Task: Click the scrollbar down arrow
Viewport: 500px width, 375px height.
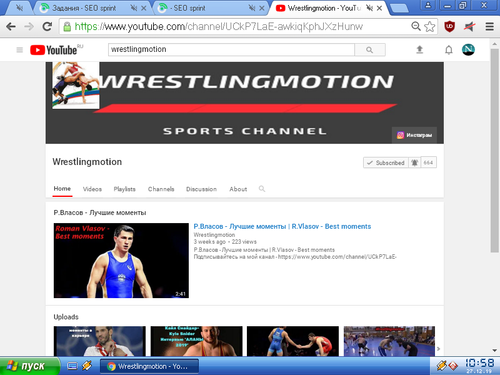Action: 495,350
